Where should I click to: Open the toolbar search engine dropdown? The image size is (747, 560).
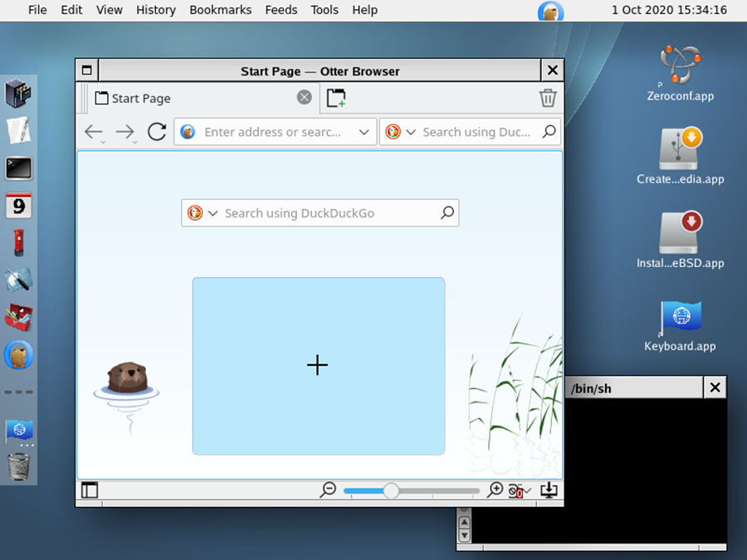point(411,132)
